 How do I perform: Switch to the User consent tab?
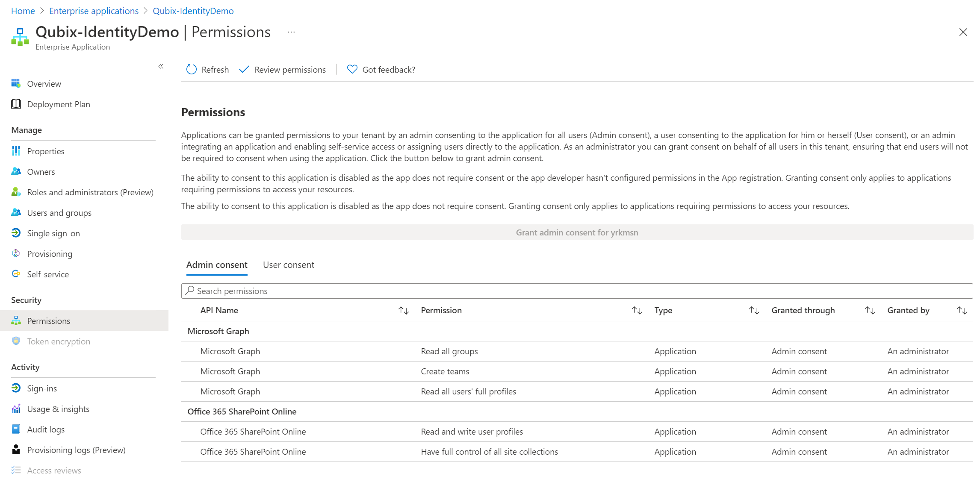coord(288,265)
